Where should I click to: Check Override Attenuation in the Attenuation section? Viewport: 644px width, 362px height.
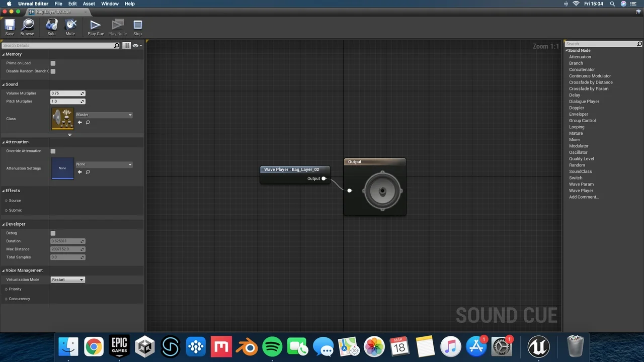click(x=53, y=151)
